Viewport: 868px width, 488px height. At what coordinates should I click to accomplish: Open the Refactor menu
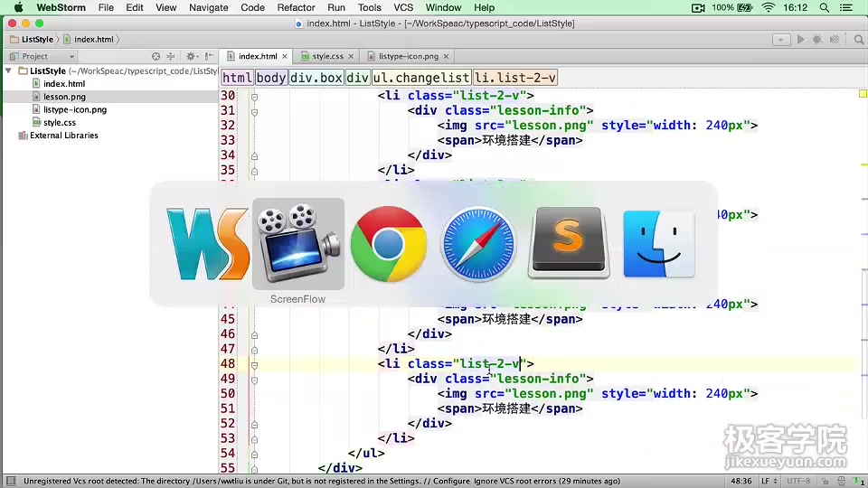[x=297, y=8]
